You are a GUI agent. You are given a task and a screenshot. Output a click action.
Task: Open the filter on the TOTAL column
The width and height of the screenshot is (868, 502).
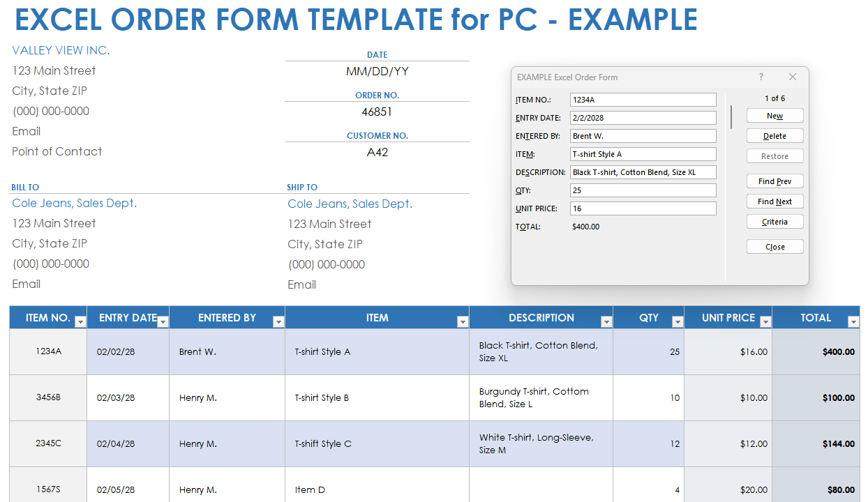tap(853, 322)
